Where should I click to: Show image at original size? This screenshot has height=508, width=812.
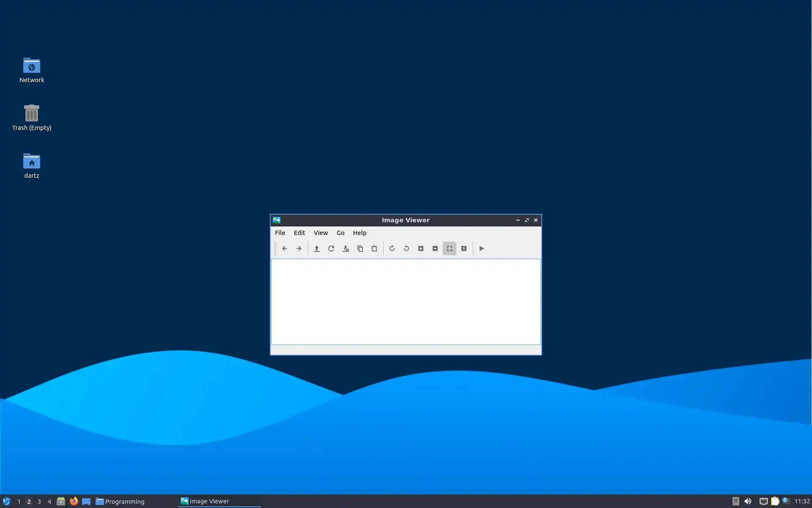coord(464,248)
